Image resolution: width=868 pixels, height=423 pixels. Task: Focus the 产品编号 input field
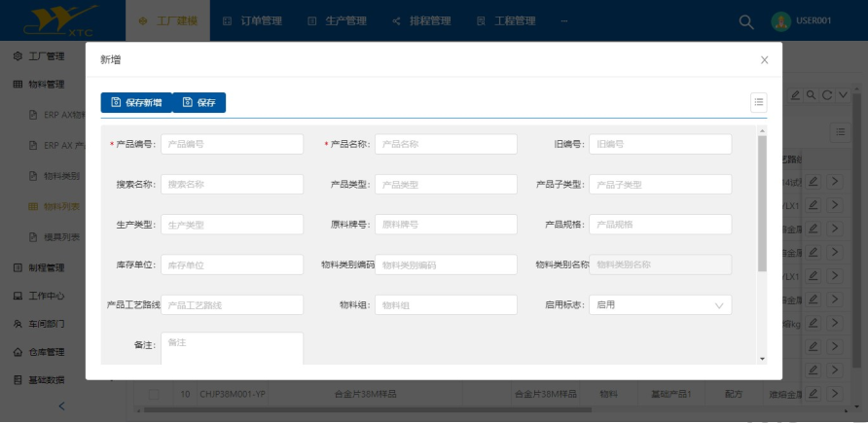pos(232,144)
